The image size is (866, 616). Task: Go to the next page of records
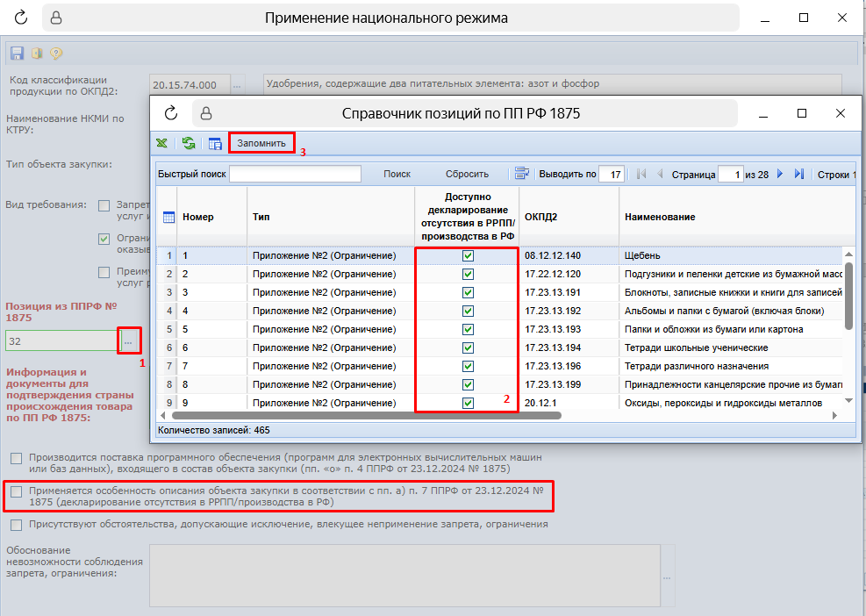click(x=780, y=175)
